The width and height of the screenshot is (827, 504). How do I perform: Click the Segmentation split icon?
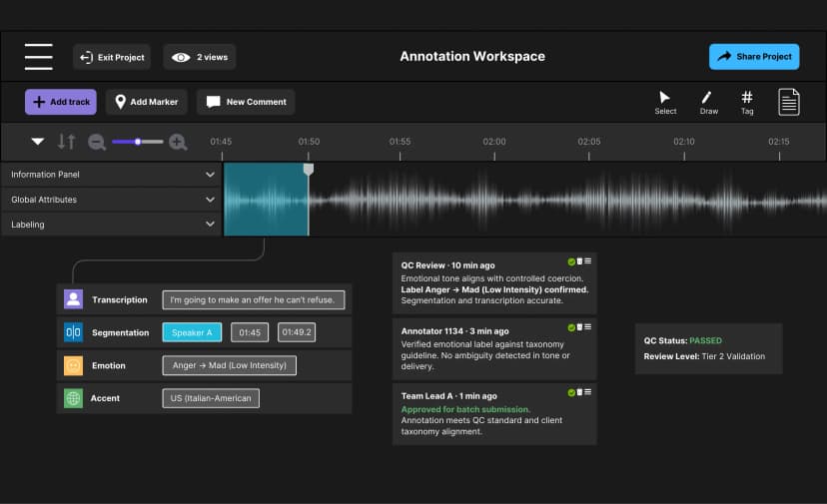73,332
